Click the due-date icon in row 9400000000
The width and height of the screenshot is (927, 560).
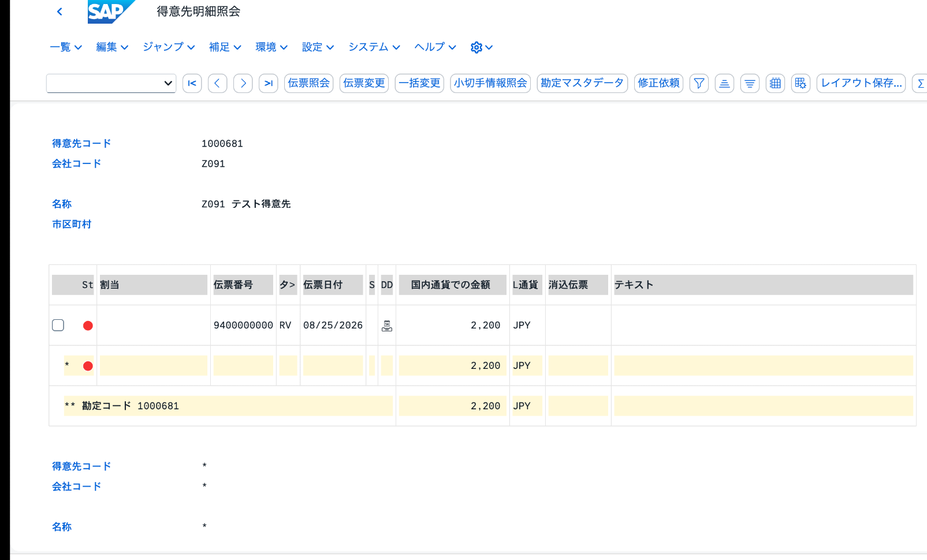pyautogui.click(x=387, y=326)
